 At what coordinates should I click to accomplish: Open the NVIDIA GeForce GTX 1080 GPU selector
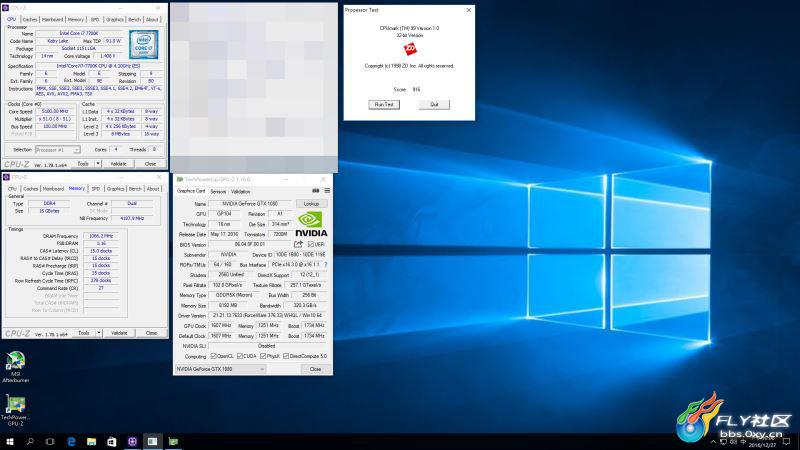(220, 369)
